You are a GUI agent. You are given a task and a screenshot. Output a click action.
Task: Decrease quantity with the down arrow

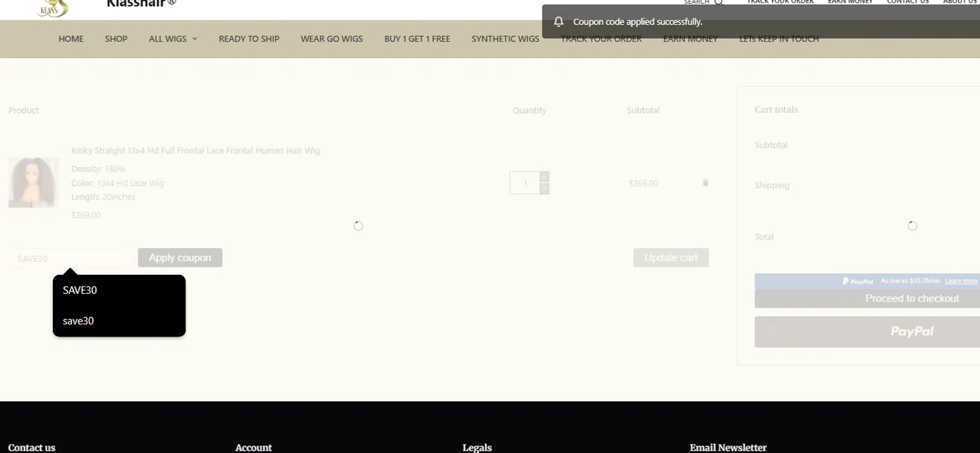coord(544,189)
